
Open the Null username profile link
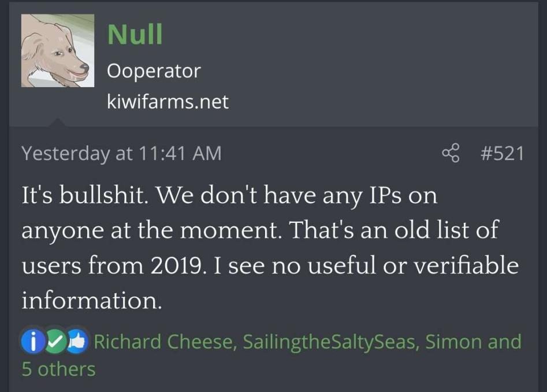point(135,35)
